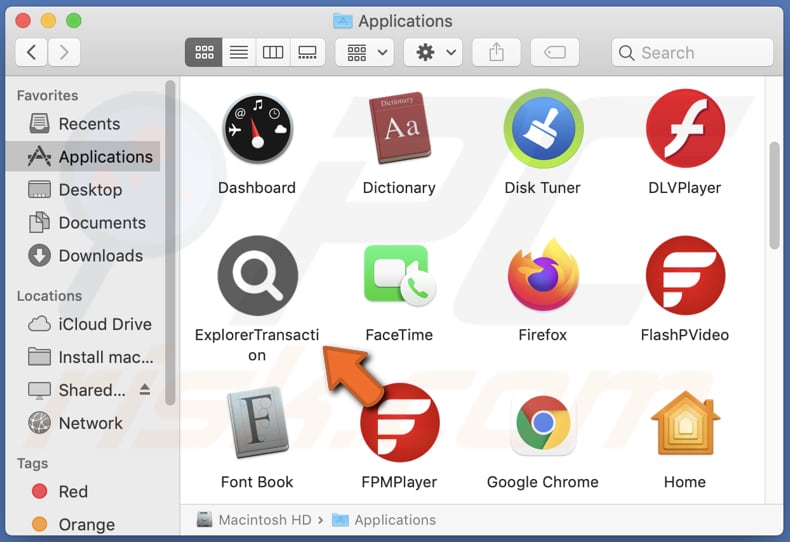
Task: Open the Dashboard app icon
Action: click(257, 128)
